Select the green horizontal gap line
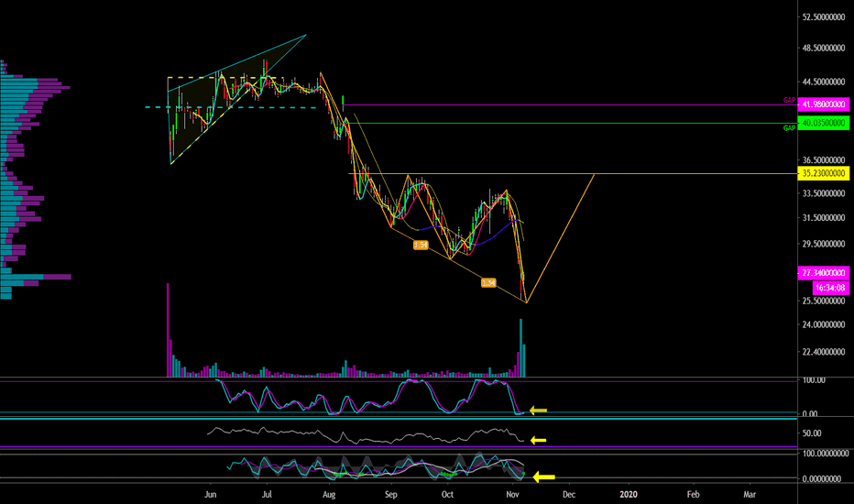Image resolution: width=854 pixels, height=504 pixels. [x=572, y=123]
